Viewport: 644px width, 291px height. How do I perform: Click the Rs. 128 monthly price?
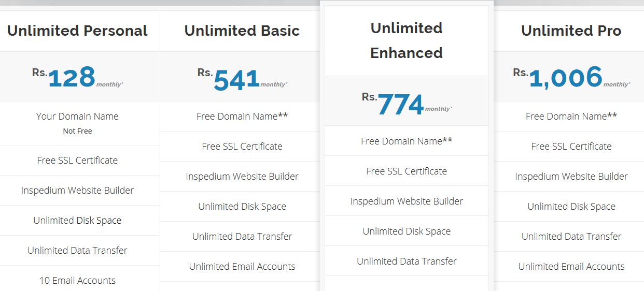(77, 77)
